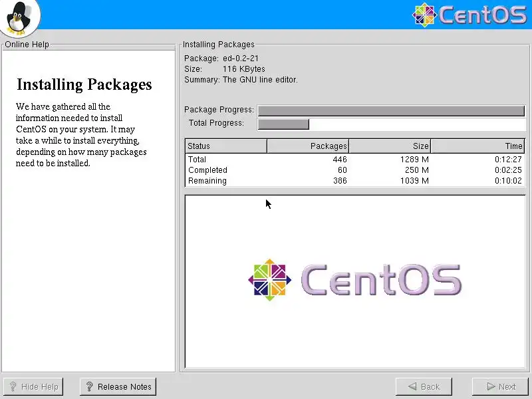
Task: Click the Total Progress bar
Action: click(x=391, y=124)
